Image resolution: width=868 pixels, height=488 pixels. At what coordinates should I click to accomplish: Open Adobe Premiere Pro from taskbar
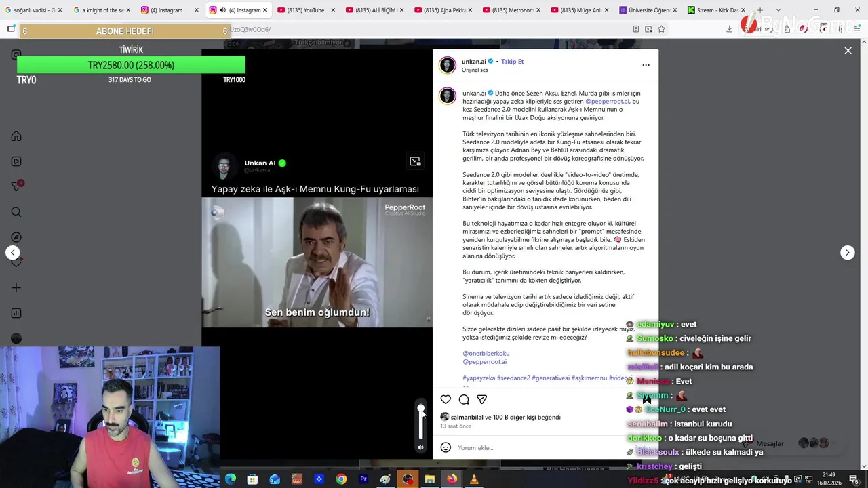[x=363, y=479]
